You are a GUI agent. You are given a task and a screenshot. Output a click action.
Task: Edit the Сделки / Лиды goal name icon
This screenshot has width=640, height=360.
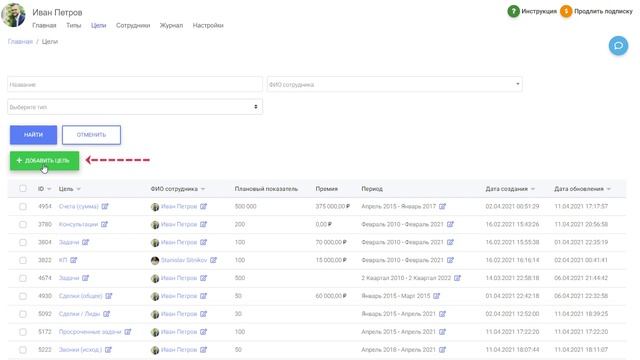click(107, 314)
